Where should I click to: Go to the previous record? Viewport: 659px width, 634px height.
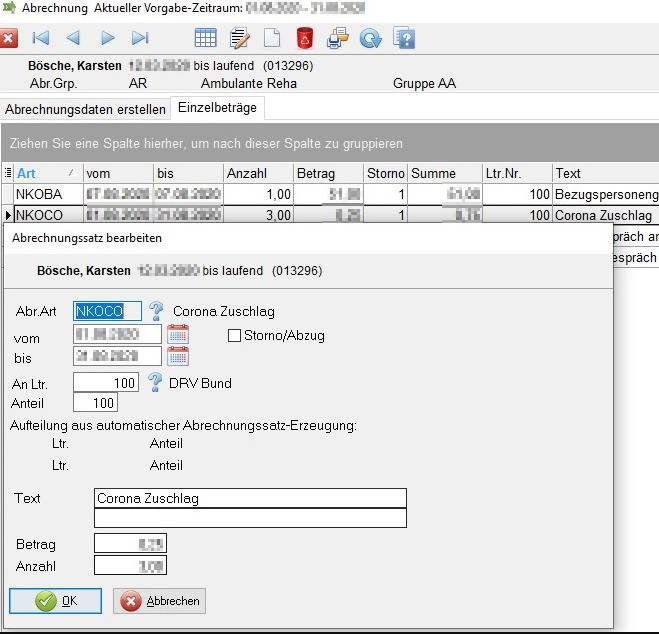point(73,39)
